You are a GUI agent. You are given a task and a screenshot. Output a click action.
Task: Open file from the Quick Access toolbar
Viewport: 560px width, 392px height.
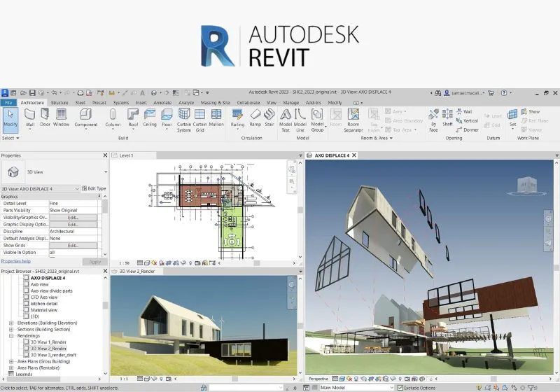pyautogui.click(x=23, y=93)
